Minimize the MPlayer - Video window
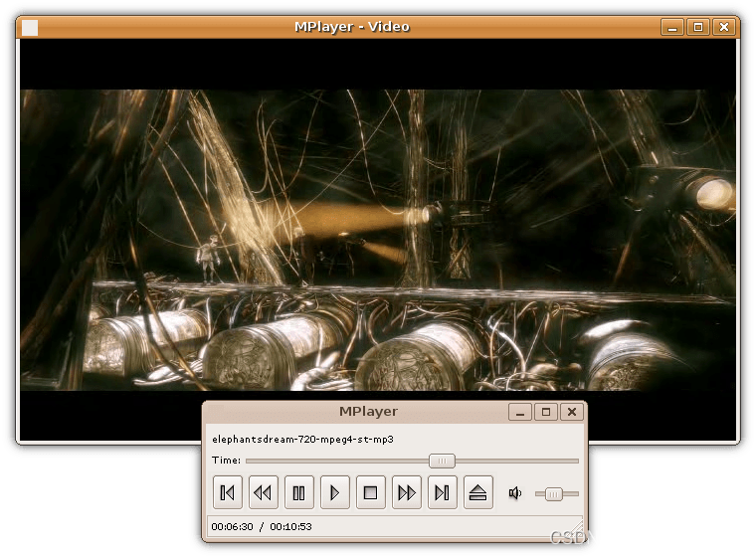 tap(672, 27)
